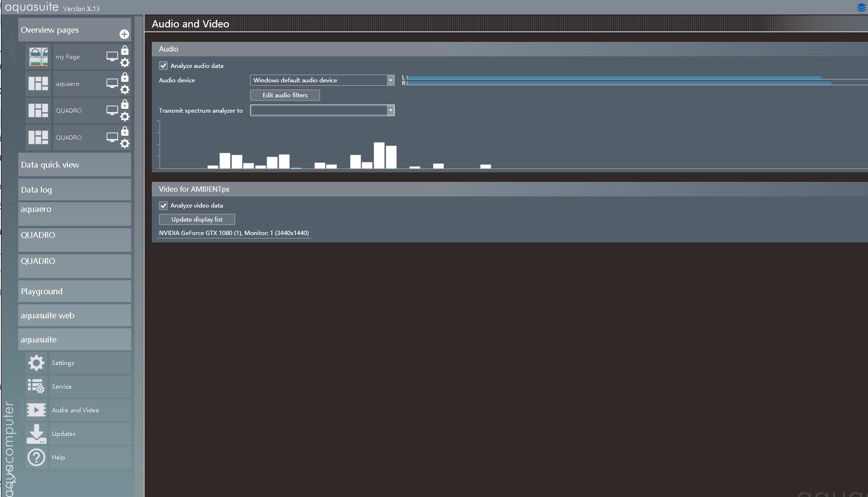868x497 pixels.
Task: Disable Analyze video data checkbox
Action: [x=163, y=206]
